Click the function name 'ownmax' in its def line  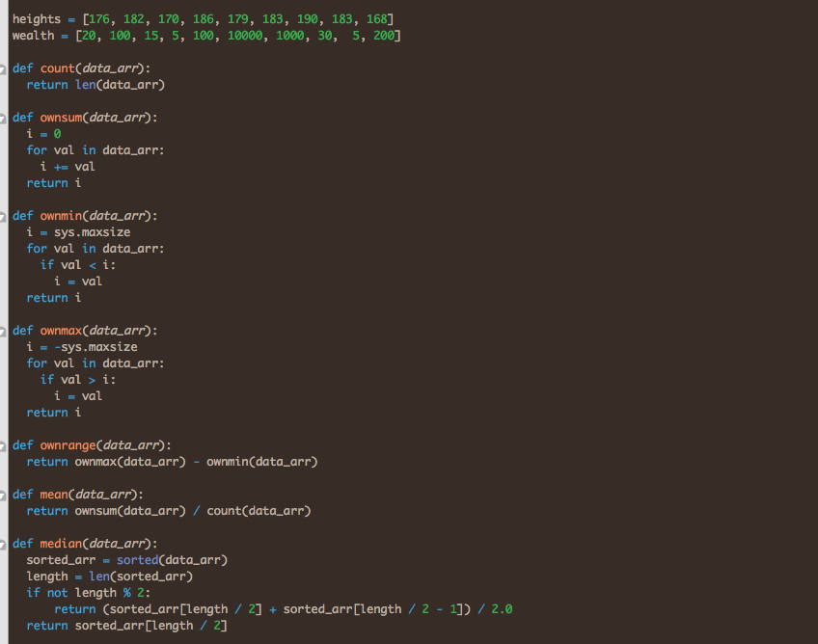click(x=61, y=330)
